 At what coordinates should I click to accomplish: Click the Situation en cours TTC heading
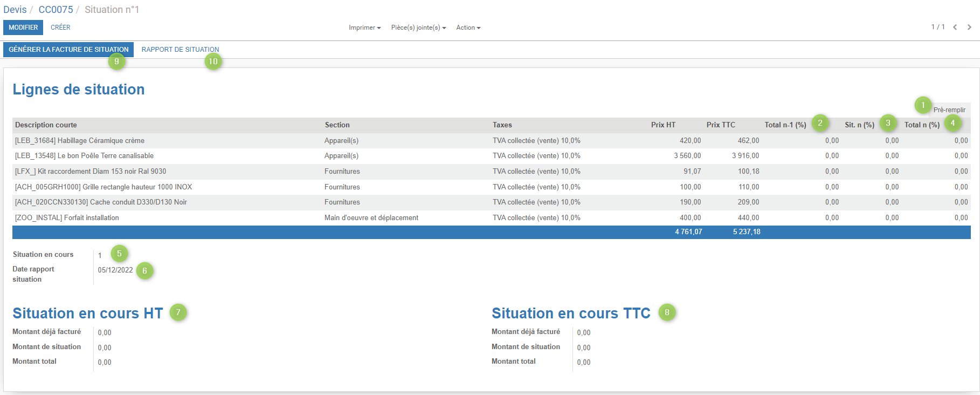pyautogui.click(x=571, y=314)
